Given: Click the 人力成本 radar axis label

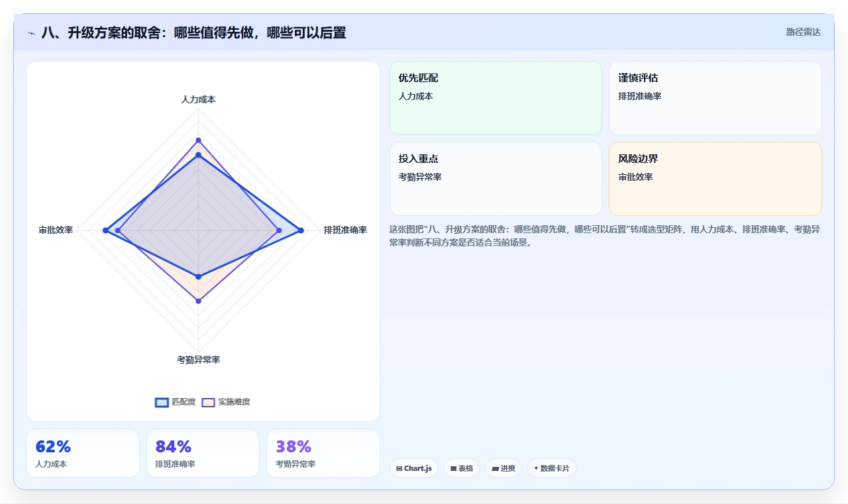Looking at the screenshot, I should (x=198, y=99).
